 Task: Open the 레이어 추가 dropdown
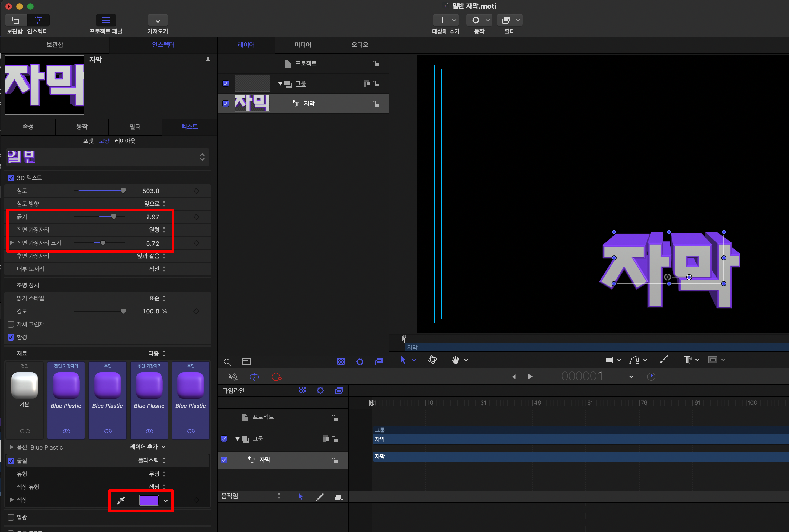point(147,447)
